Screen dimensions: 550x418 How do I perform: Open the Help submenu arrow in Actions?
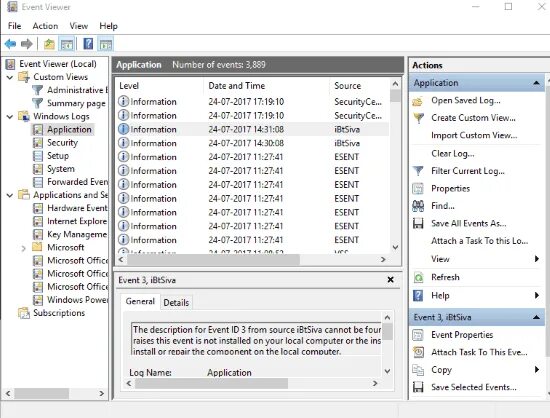click(x=537, y=295)
